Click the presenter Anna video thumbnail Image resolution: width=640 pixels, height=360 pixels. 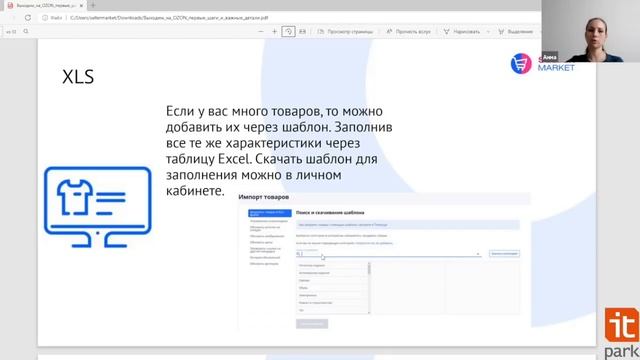pyautogui.click(x=591, y=31)
